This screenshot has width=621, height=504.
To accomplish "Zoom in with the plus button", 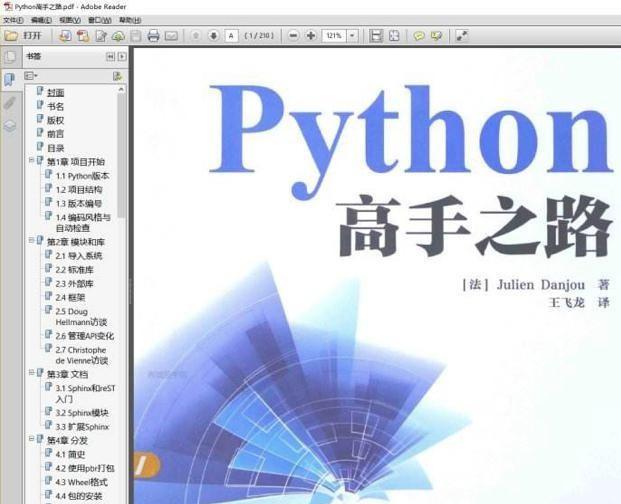I will tap(311, 36).
